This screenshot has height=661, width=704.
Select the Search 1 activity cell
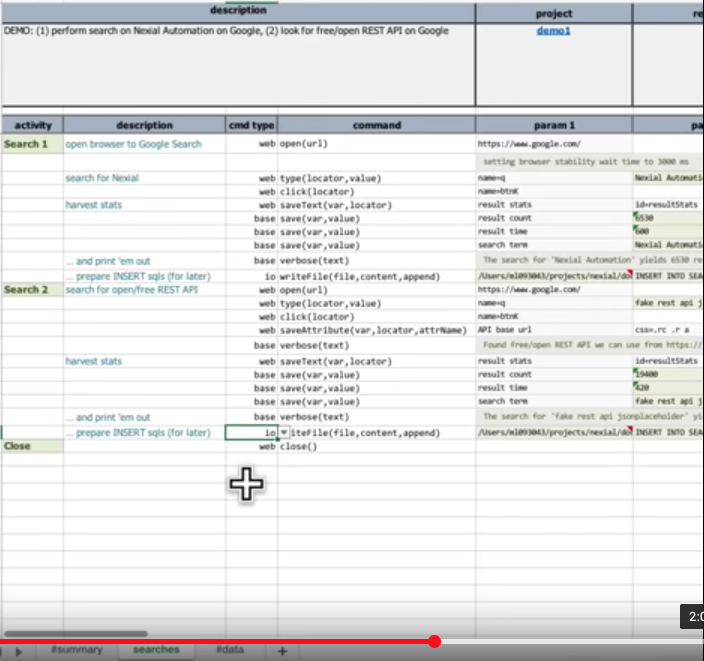pos(32,144)
